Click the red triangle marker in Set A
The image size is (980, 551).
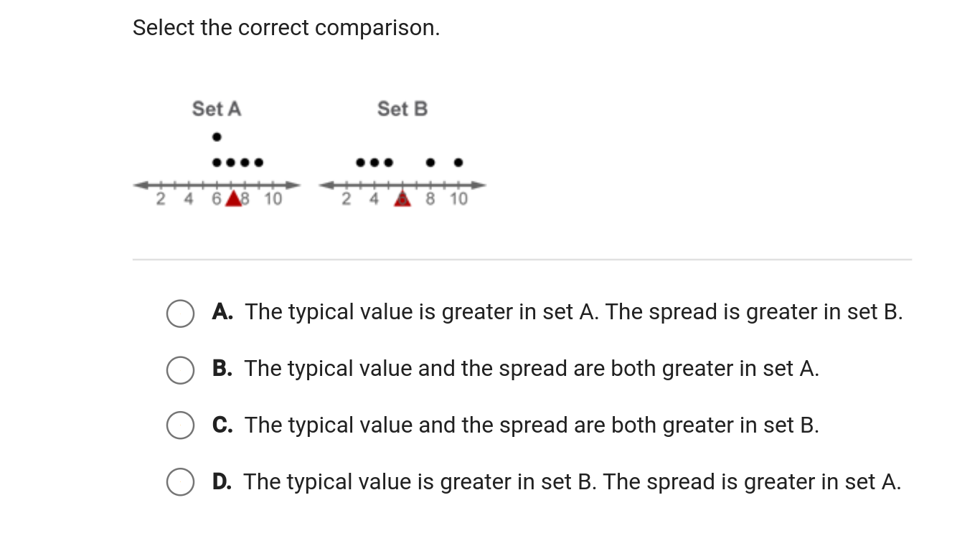(233, 198)
